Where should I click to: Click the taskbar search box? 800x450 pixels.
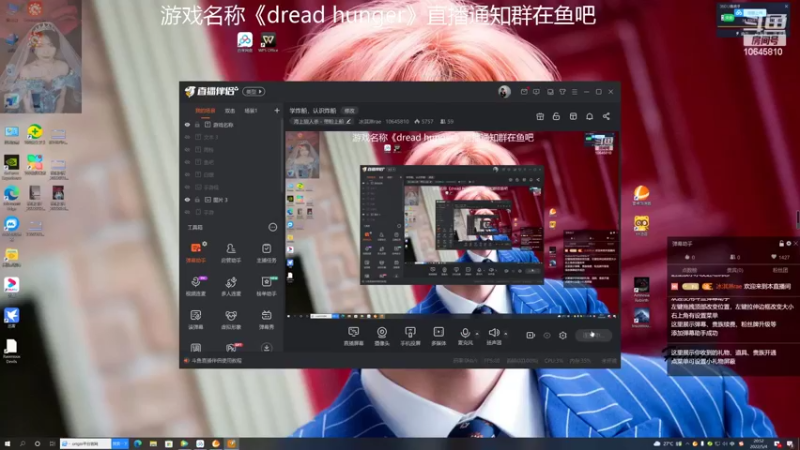[x=86, y=444]
